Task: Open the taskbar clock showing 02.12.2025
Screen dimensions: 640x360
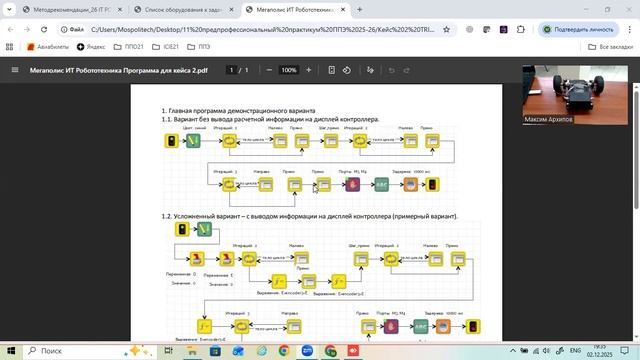Action: [x=600, y=351]
